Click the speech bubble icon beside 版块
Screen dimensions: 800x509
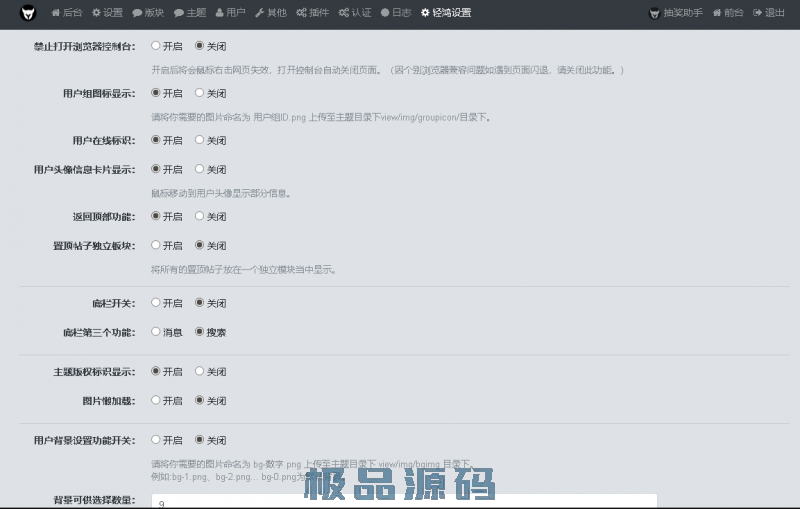[137, 13]
